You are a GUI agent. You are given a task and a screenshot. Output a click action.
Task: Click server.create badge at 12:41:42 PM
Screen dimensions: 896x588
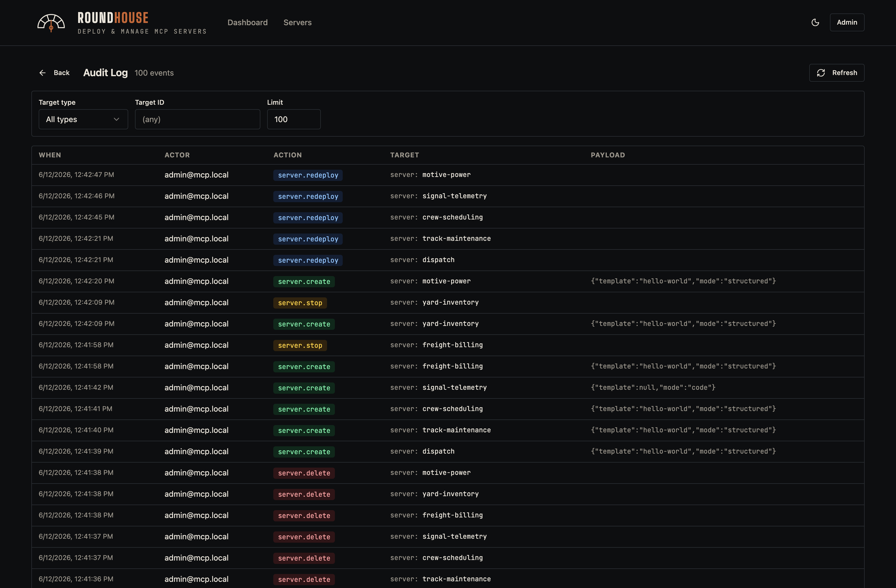click(304, 388)
